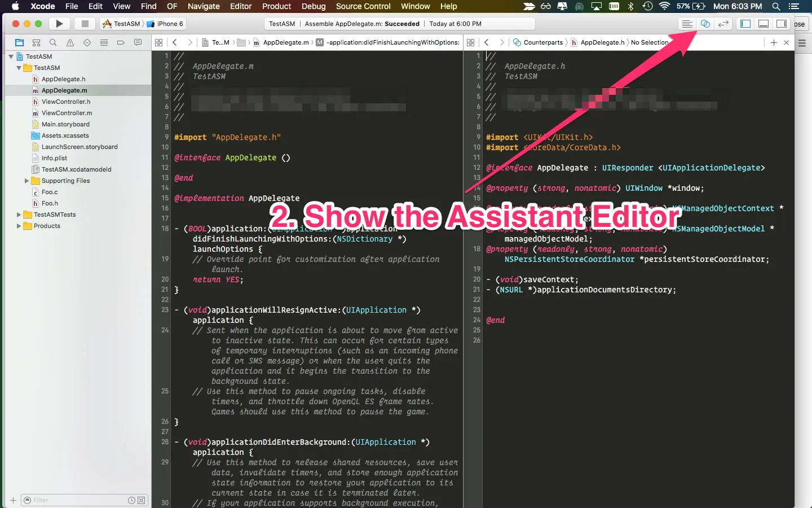This screenshot has width=812, height=508.
Task: Open the Debug navigator
Action: pyautogui.click(x=104, y=42)
